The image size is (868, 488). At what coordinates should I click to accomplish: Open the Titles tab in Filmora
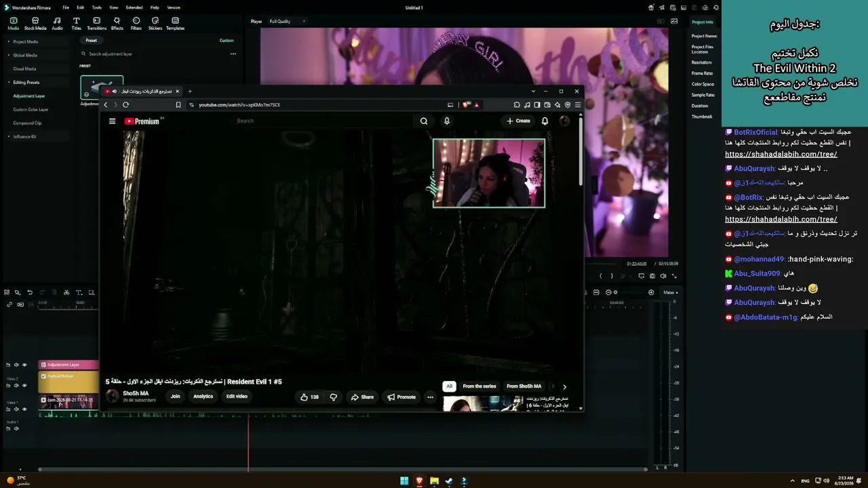76,24
